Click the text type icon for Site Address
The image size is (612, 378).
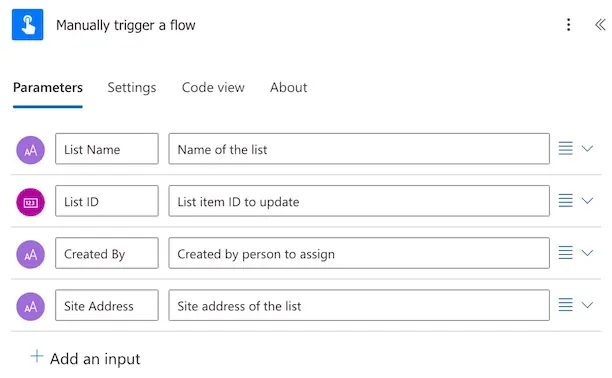coord(30,307)
